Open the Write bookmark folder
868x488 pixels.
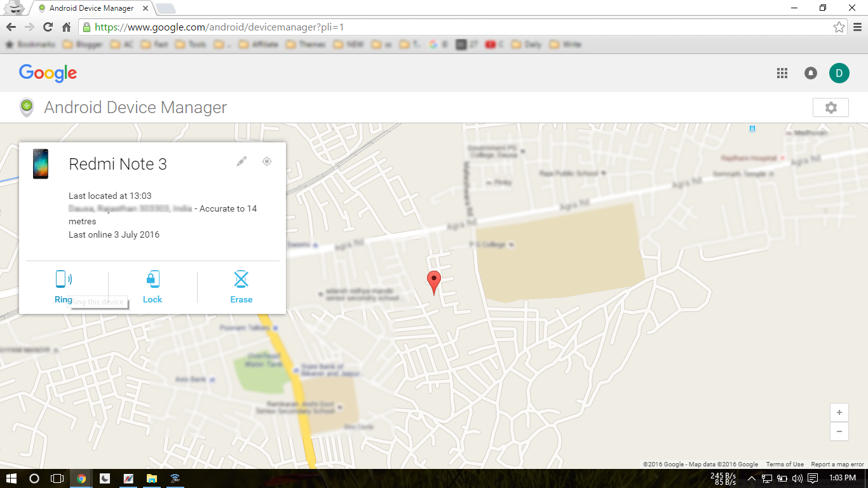565,44
